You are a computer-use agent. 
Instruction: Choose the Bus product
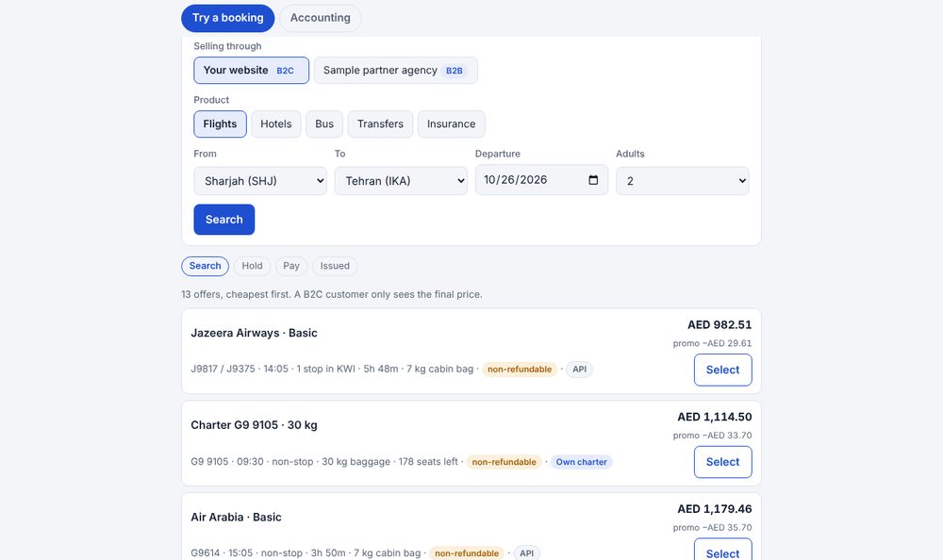[324, 124]
